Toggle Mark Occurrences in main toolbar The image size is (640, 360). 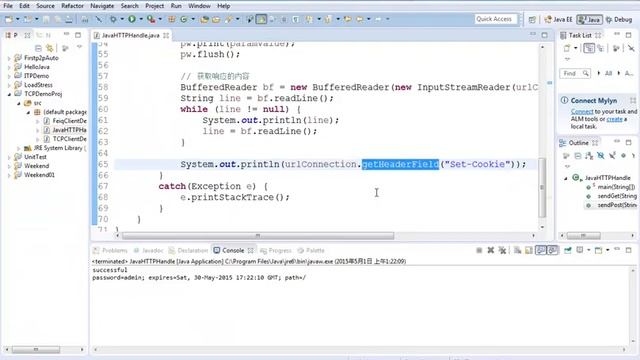point(261,19)
